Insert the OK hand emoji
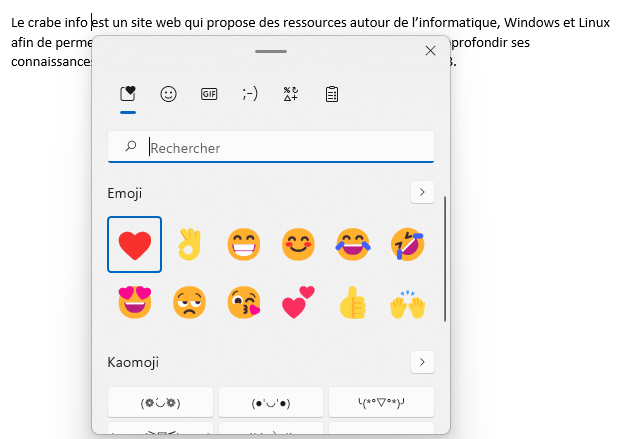This screenshot has height=439, width=621. (189, 244)
